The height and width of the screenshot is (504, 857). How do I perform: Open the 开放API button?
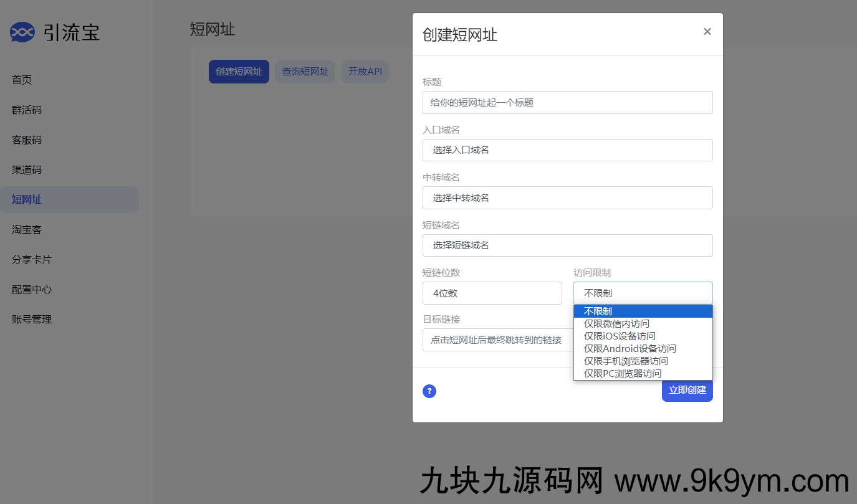[x=365, y=72]
